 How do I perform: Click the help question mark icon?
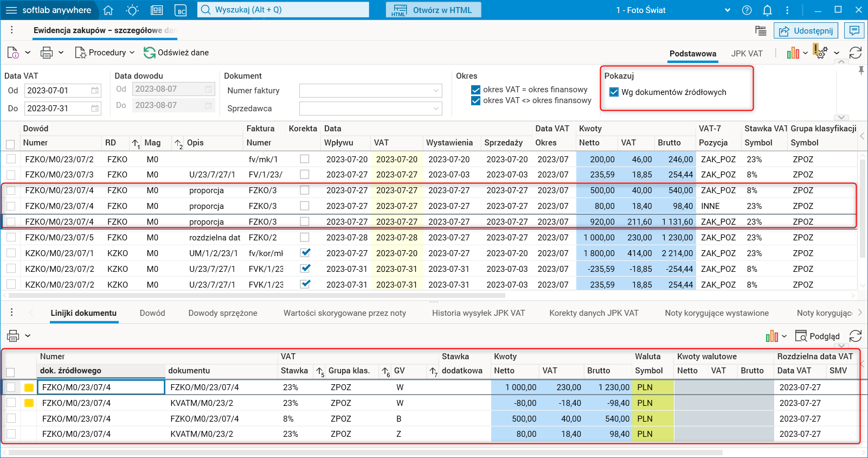[747, 10]
